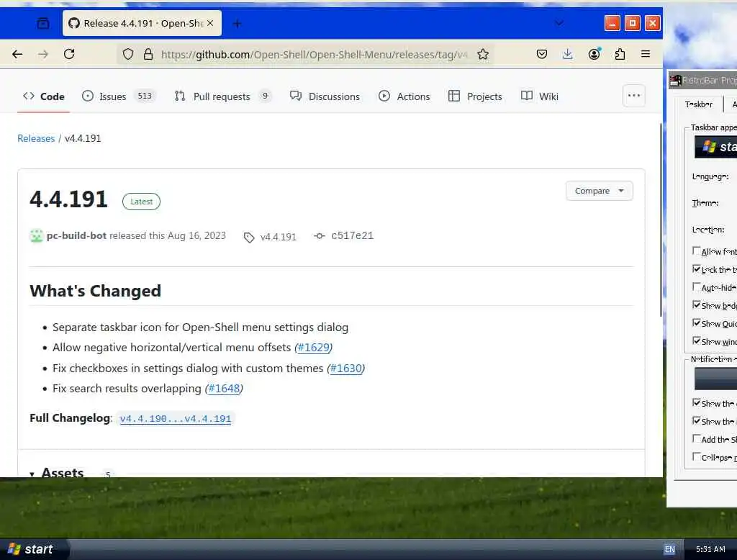
Task: Open the Wiki tab
Action: click(x=540, y=96)
